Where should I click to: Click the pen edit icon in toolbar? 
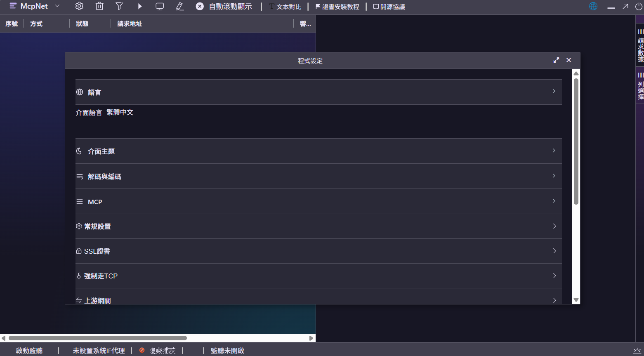point(180,7)
